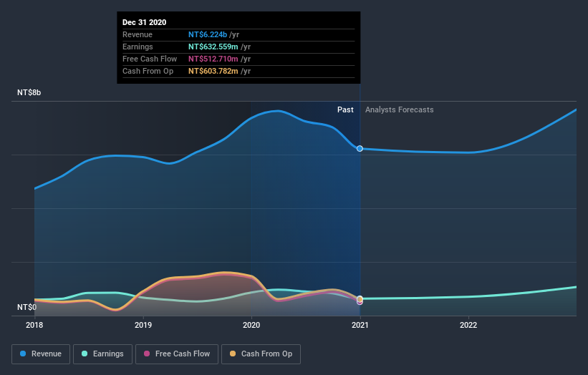Toggle the Free Cash Flow legend button
The width and height of the screenshot is (588, 375).
[177, 354]
